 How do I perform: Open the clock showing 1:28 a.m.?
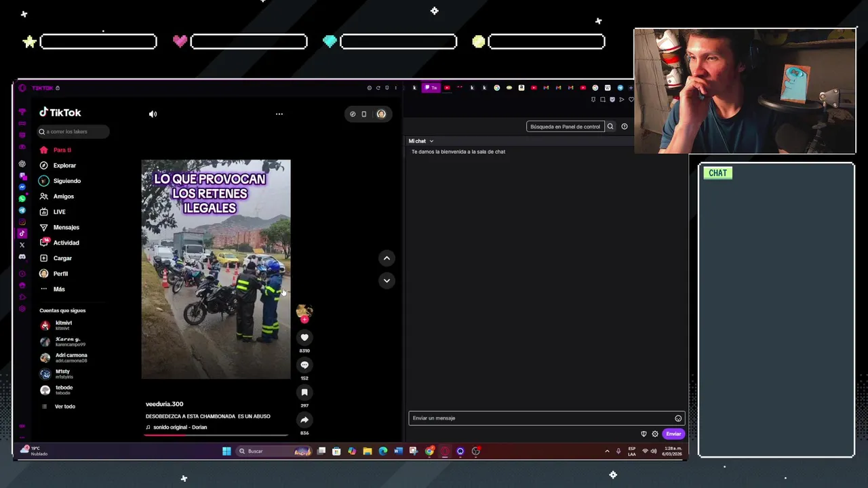click(x=672, y=451)
